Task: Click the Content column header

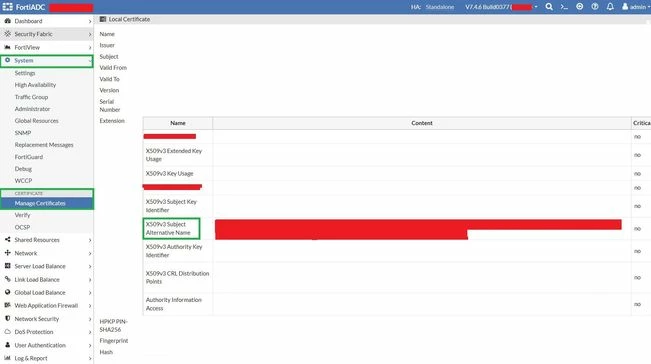Action: tap(422, 123)
